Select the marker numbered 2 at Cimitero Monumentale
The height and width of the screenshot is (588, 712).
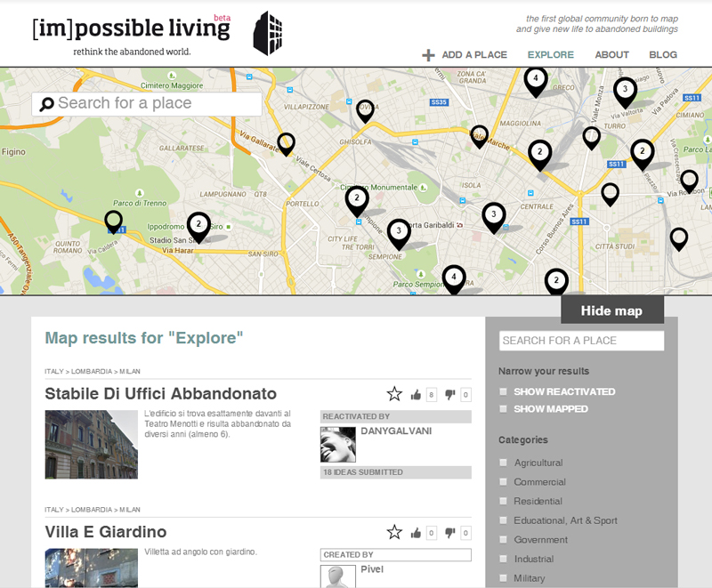coord(357,202)
